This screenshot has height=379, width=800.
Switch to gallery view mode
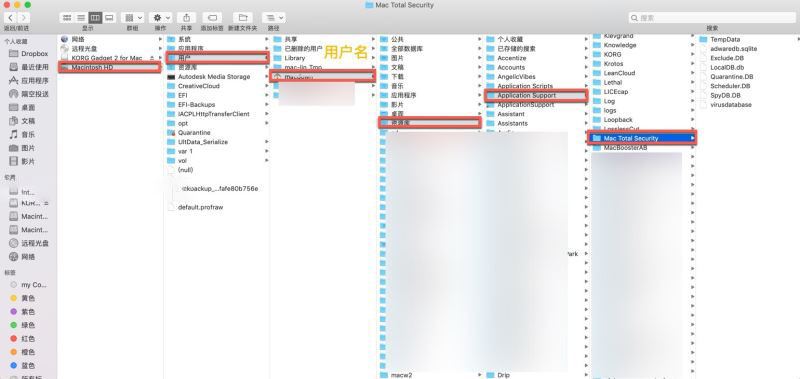(x=109, y=18)
